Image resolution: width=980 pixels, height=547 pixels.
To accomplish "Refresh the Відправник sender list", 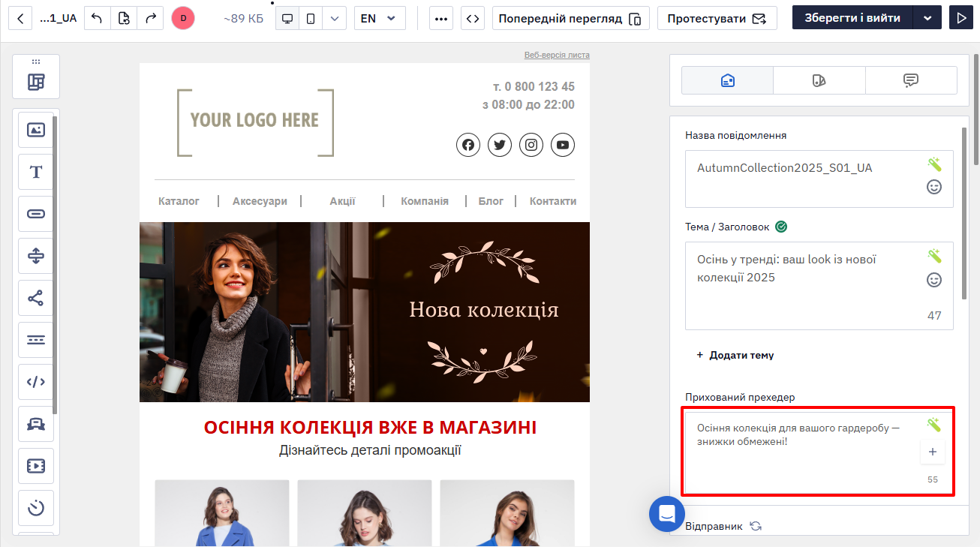I will point(756,526).
